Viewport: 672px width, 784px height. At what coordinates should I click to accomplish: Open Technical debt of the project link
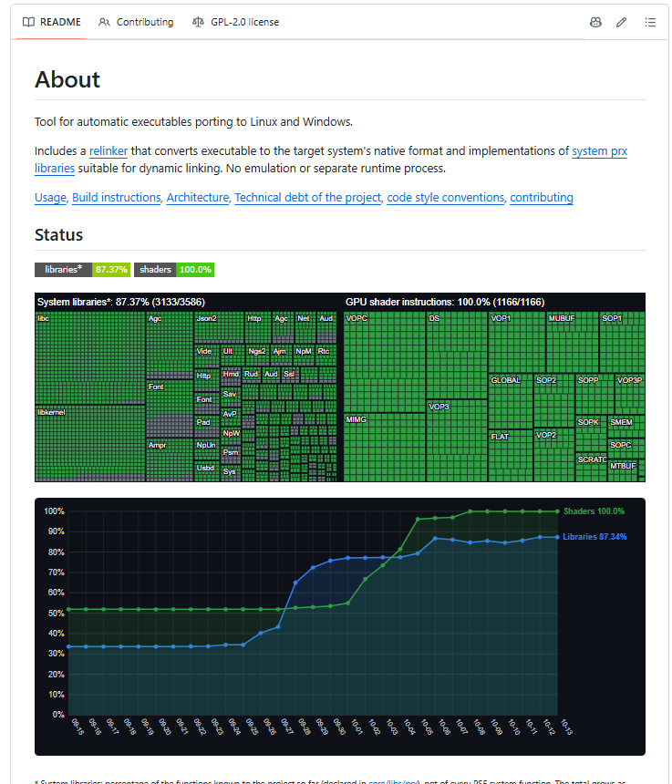[x=307, y=198]
